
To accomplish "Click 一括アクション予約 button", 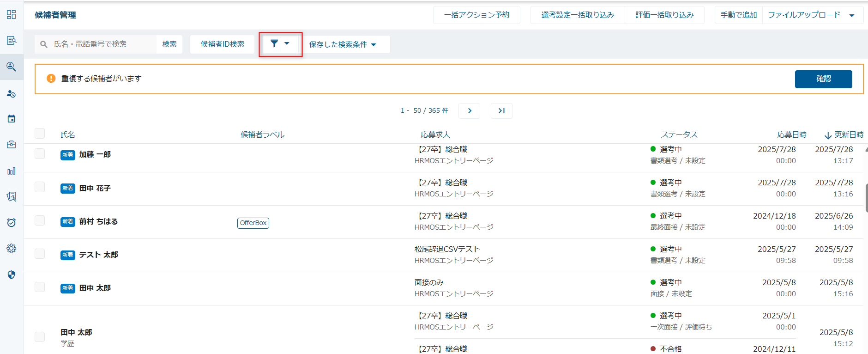I will (x=476, y=15).
